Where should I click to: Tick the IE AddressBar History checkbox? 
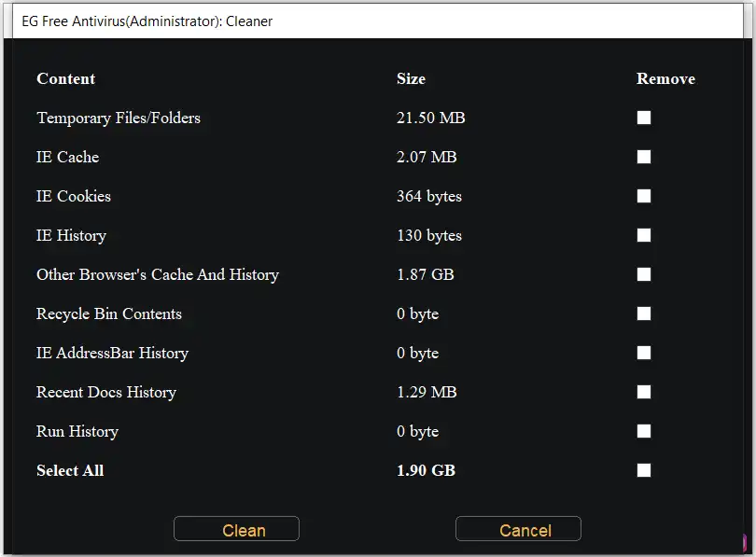tap(644, 353)
